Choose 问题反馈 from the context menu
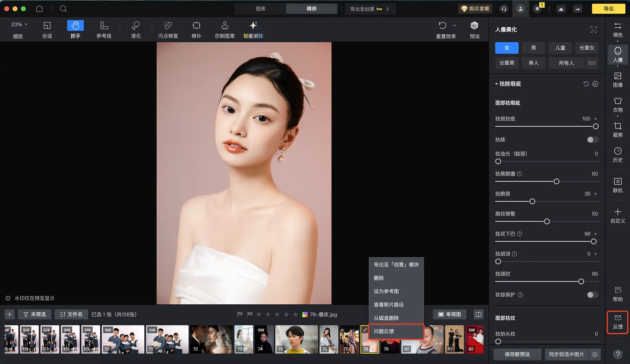 (x=396, y=331)
